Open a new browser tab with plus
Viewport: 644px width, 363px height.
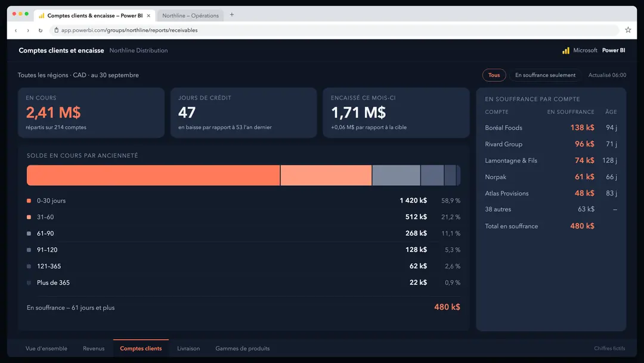pos(231,15)
